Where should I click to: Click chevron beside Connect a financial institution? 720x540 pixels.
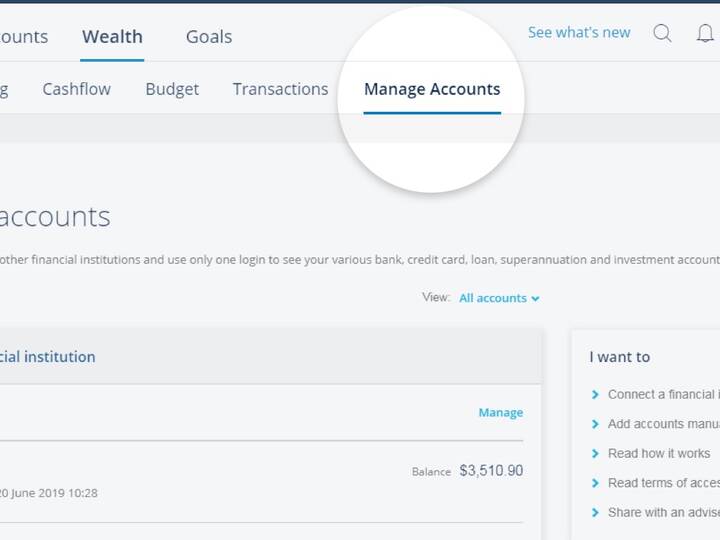tap(595, 394)
